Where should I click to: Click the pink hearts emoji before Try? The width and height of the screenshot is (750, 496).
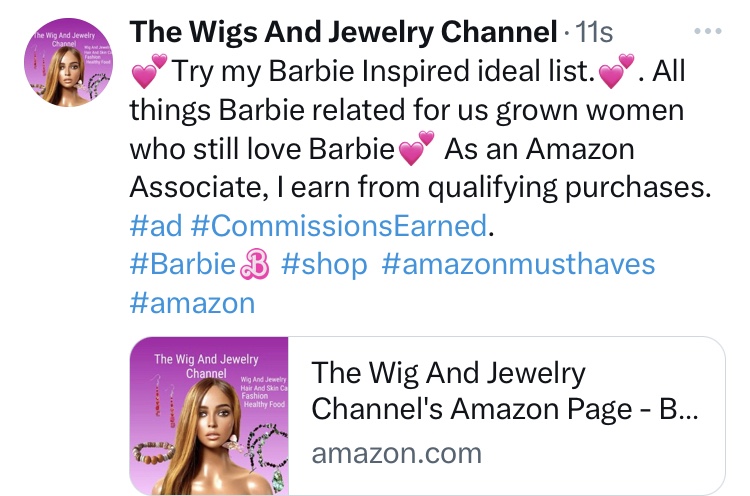click(149, 71)
